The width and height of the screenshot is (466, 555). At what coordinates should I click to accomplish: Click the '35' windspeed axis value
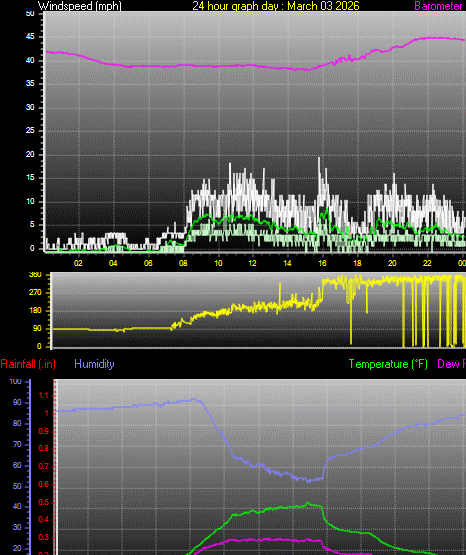30,84
